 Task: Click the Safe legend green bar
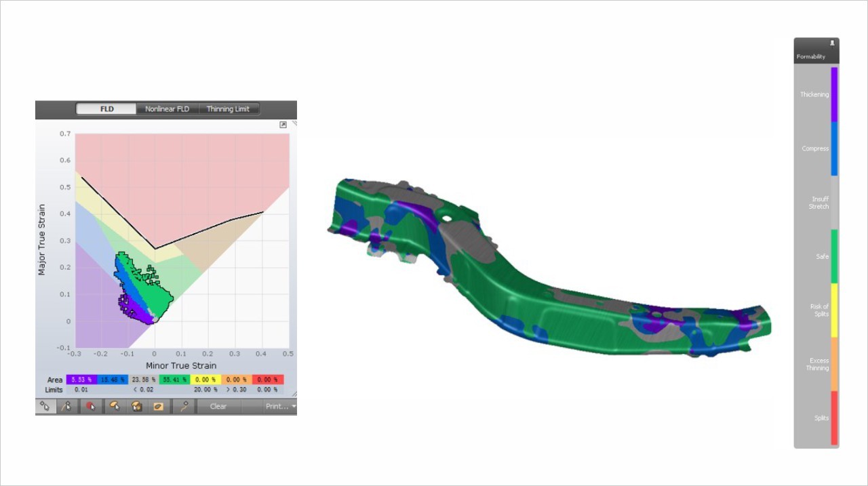click(834, 256)
